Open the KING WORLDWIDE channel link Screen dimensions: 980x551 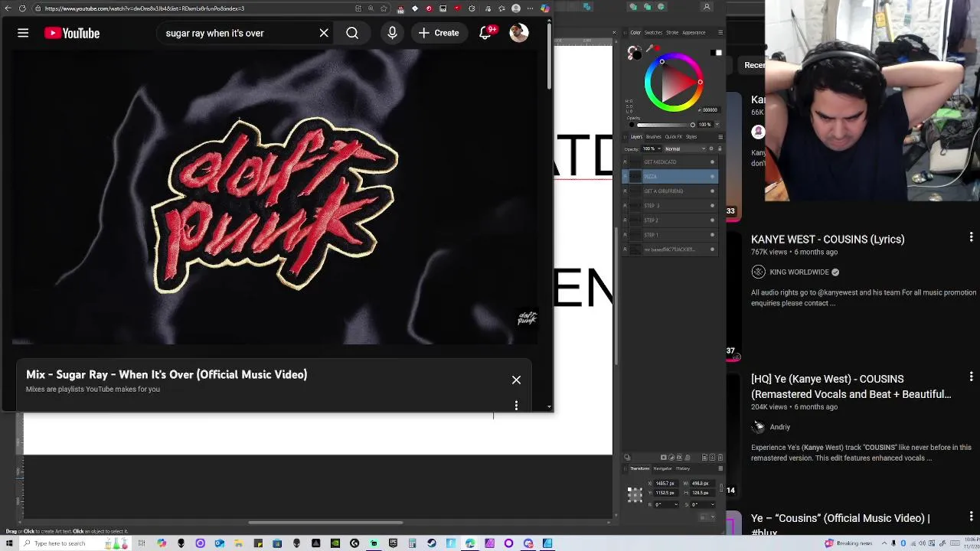click(x=799, y=272)
